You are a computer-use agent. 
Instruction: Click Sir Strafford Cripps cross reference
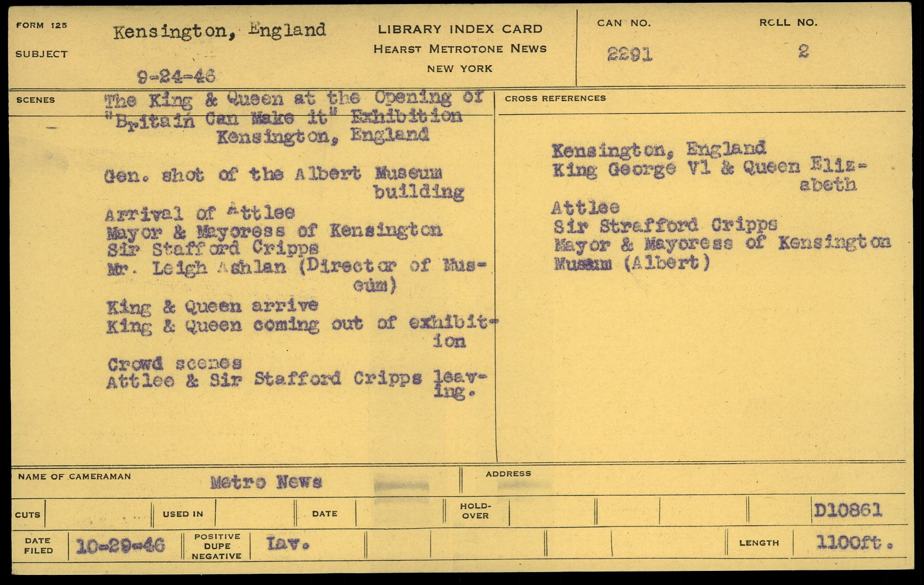[x=665, y=226]
